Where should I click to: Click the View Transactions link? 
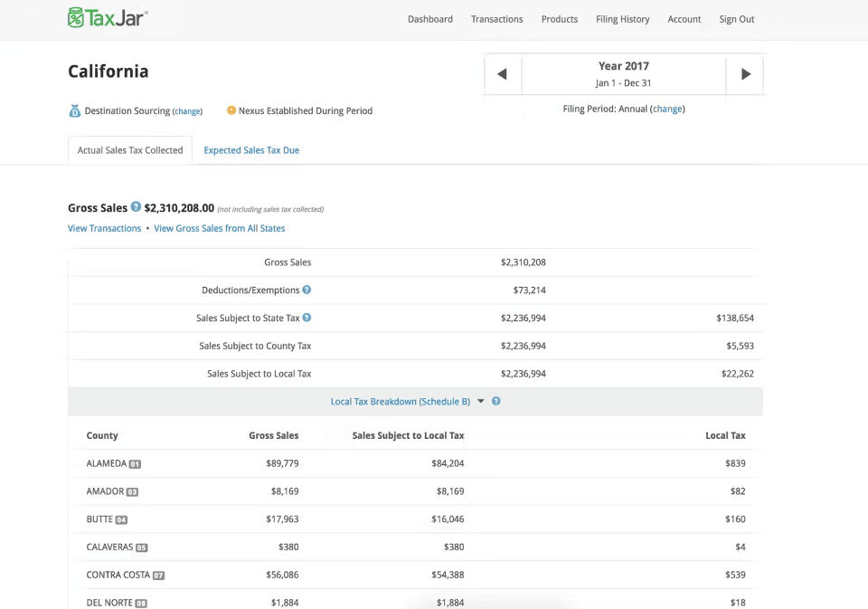(x=104, y=228)
